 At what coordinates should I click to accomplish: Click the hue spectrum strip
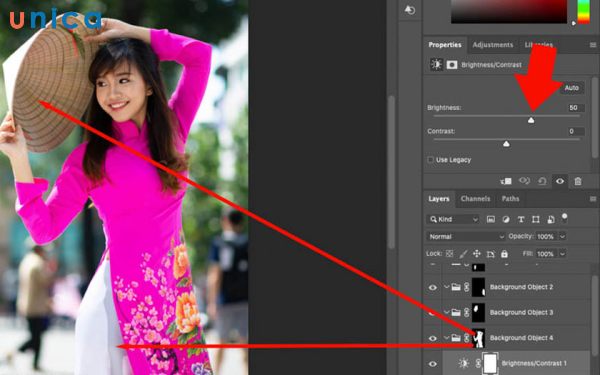583,11
